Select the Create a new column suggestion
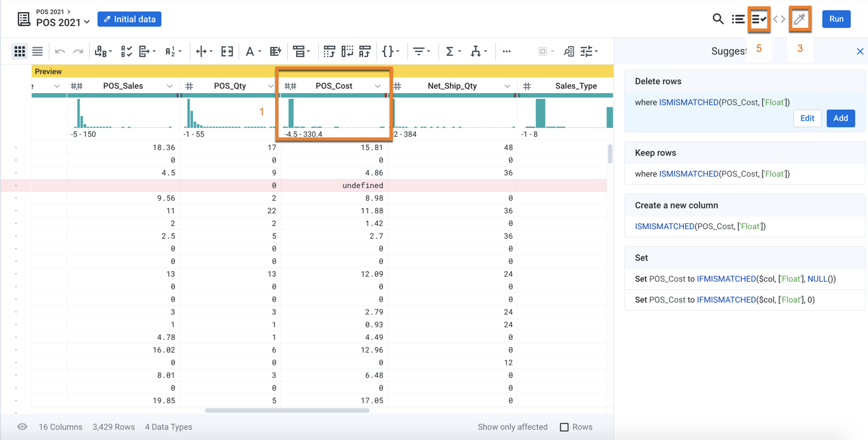 point(745,216)
